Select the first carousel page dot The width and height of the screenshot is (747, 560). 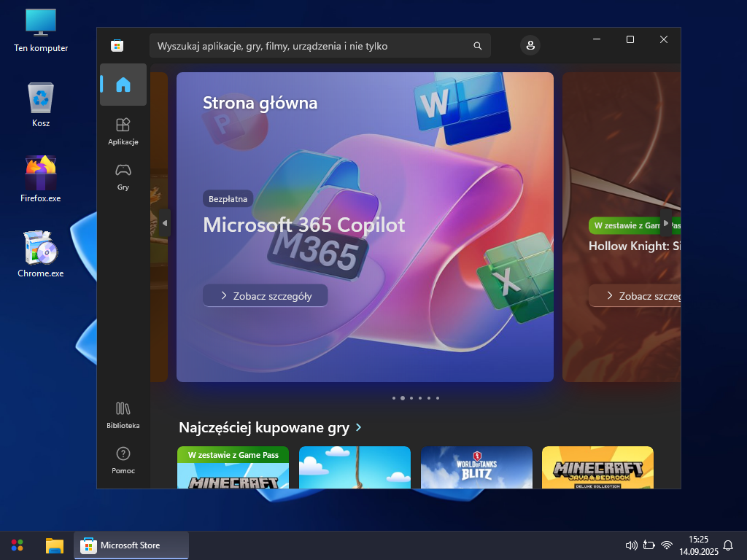click(x=394, y=398)
